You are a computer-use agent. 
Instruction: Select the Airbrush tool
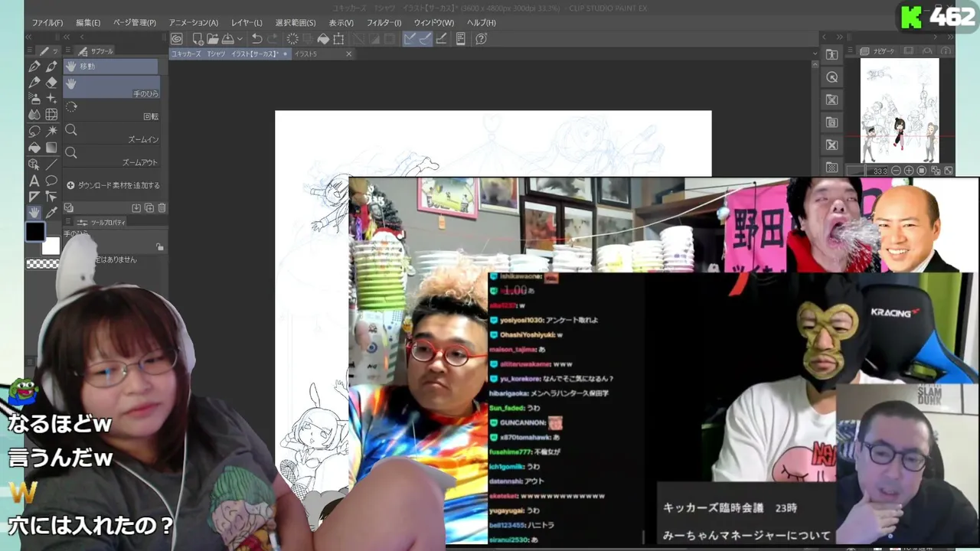[x=34, y=99]
